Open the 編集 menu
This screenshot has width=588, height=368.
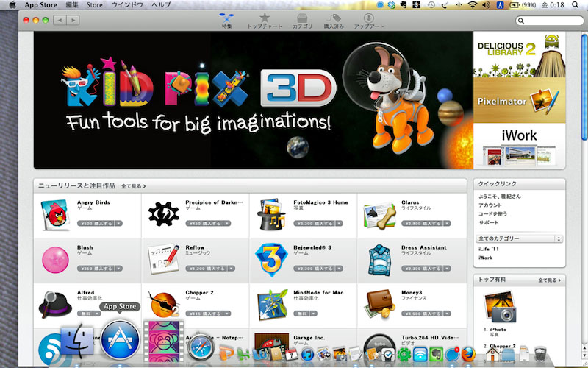pos(72,5)
